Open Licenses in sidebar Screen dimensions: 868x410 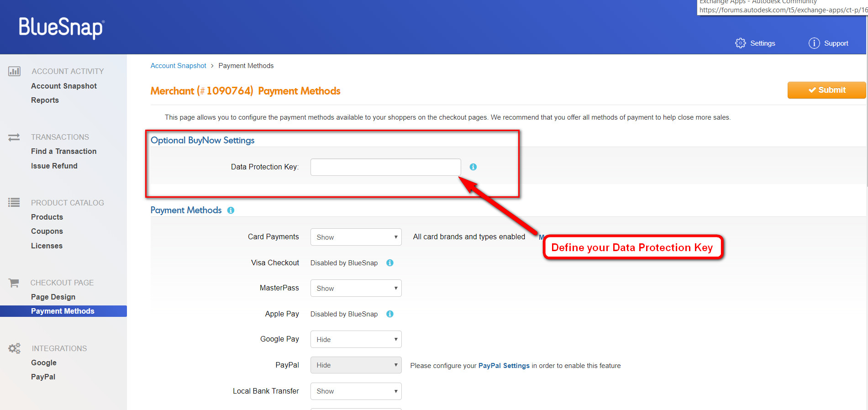47,246
